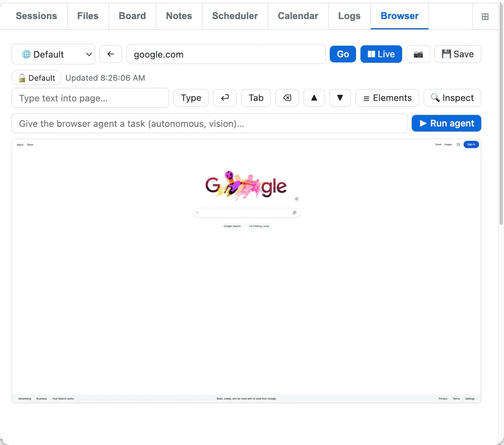The image size is (504, 445).
Task: Click the backspace delete icon
Action: (287, 98)
